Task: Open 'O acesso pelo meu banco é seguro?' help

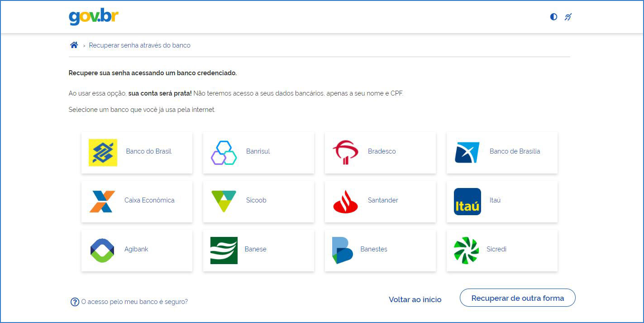Action: [134, 302]
